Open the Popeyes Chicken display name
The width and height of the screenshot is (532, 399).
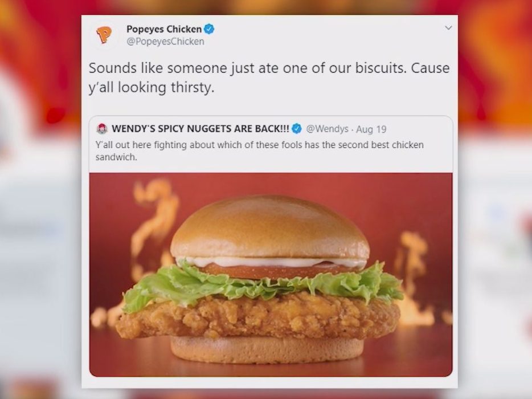click(x=164, y=29)
